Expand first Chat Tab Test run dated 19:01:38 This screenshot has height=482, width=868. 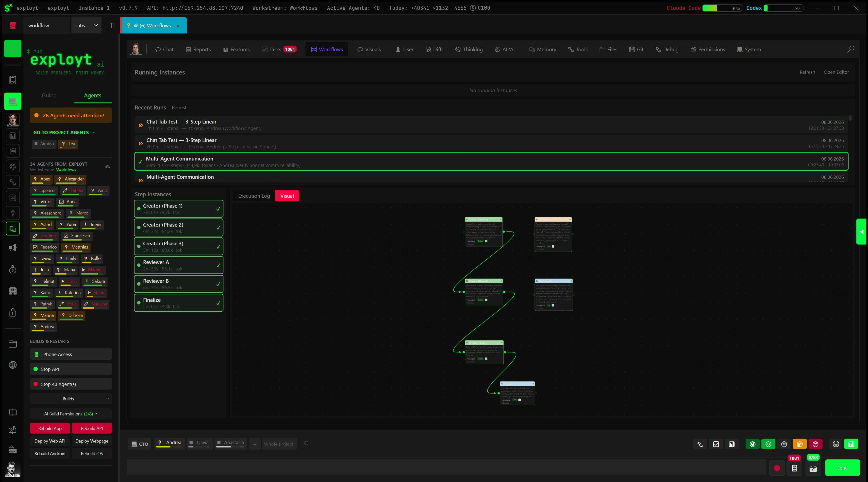pos(491,125)
